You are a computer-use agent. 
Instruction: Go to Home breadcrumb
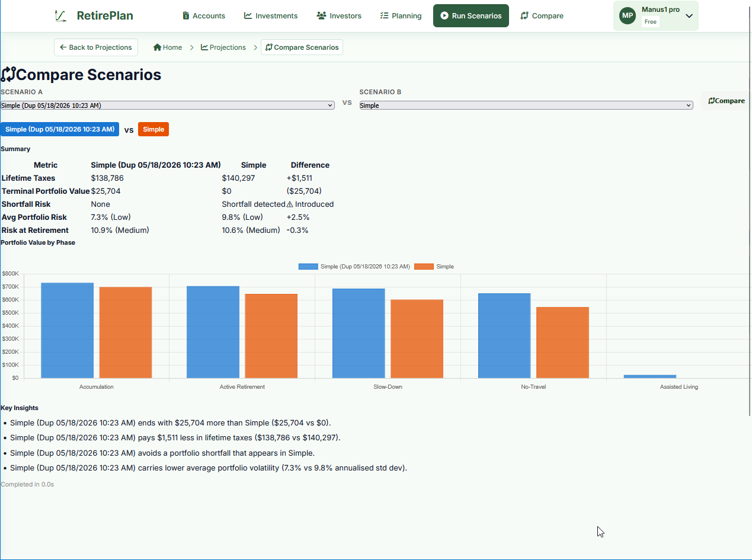coord(168,47)
